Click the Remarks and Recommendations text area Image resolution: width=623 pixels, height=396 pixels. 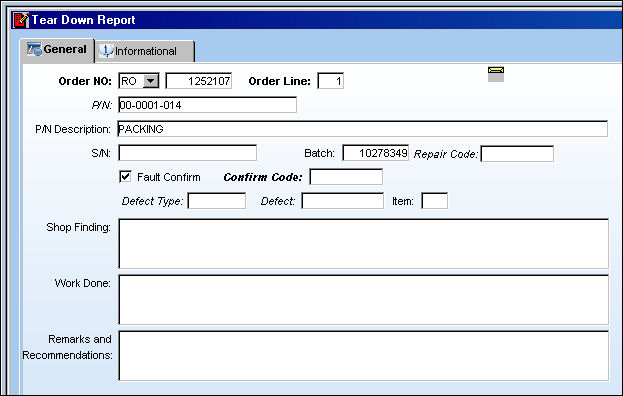pyautogui.click(x=364, y=355)
